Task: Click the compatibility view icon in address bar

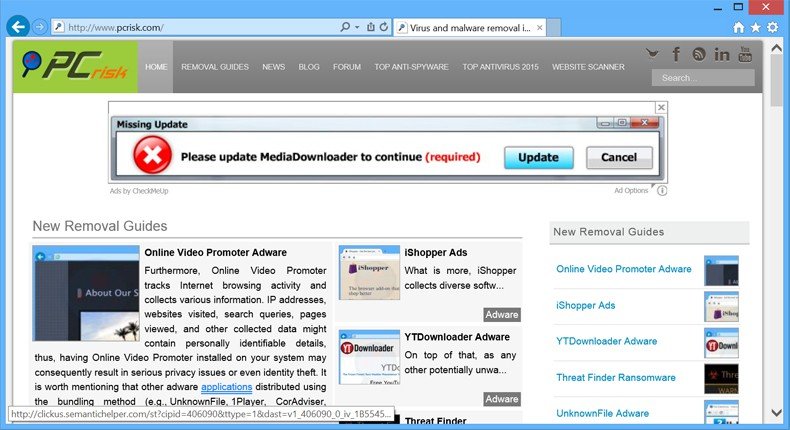Action: click(371, 27)
